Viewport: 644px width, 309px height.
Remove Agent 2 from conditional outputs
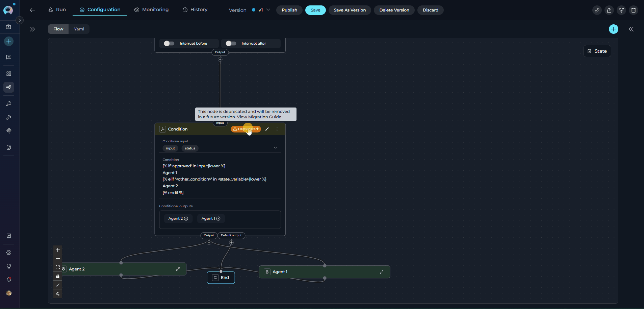coord(186,219)
